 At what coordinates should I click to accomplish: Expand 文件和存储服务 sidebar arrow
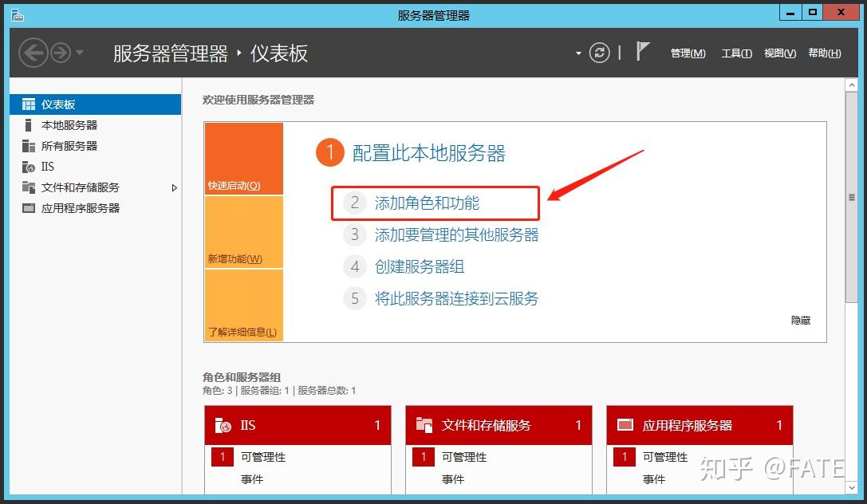174,187
